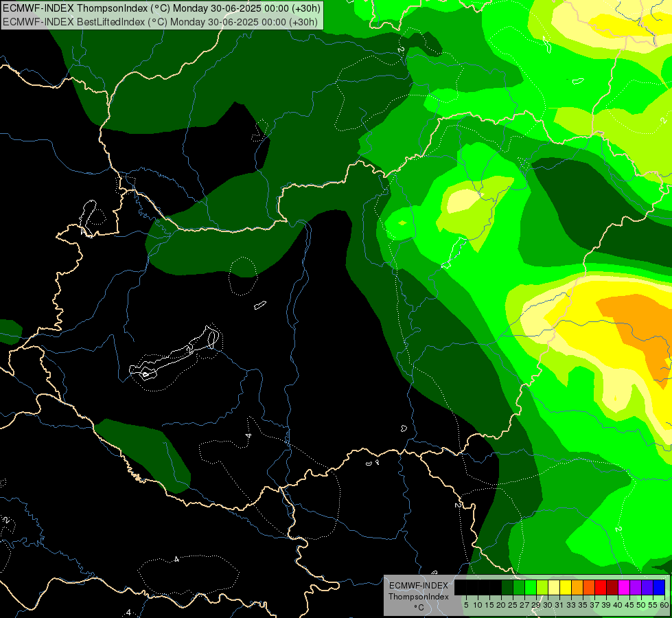Select the red 37-39 legend swatch
Screen dimensions: 672x618
[601, 587]
